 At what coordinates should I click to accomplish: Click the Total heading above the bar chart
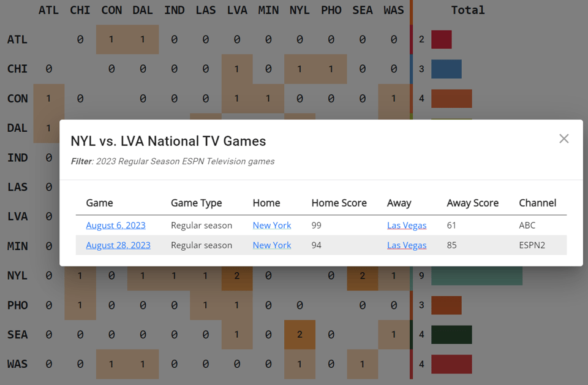click(x=468, y=10)
